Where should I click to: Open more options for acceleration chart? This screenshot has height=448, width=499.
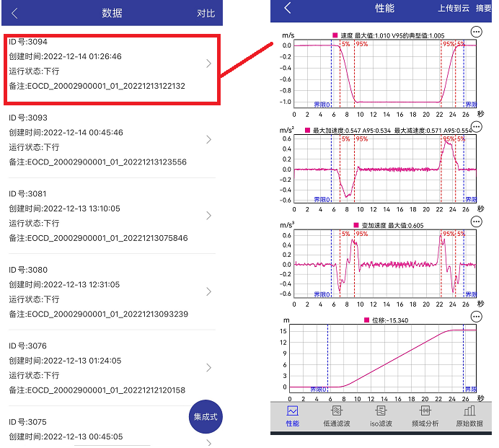(x=476, y=127)
